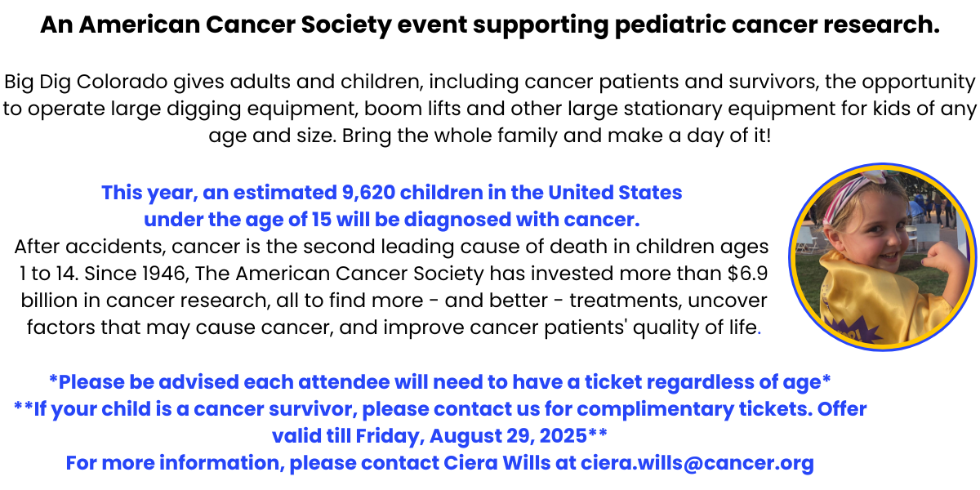The image size is (980, 490).
Task: Click the circular photo of the girl
Action: [881, 257]
